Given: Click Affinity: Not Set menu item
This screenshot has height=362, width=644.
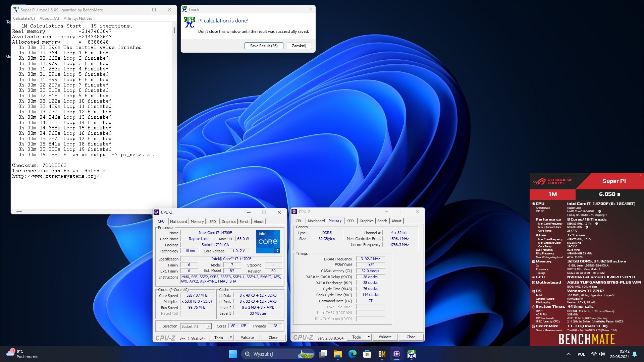Looking at the screenshot, I should click(78, 18).
